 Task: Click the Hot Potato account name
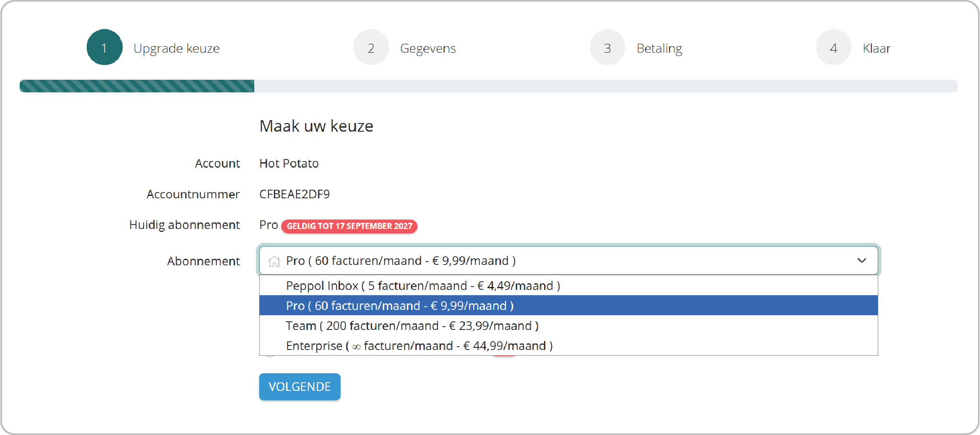click(289, 164)
